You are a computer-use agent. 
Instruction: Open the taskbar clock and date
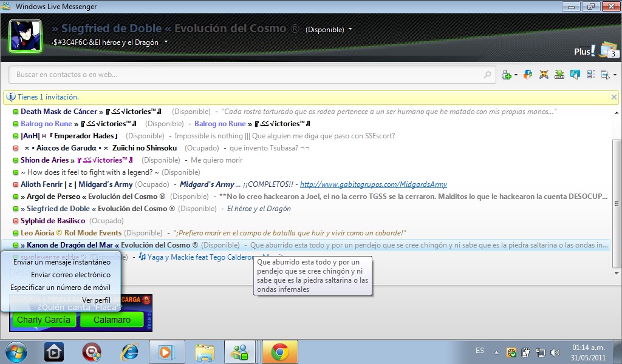tap(588, 352)
